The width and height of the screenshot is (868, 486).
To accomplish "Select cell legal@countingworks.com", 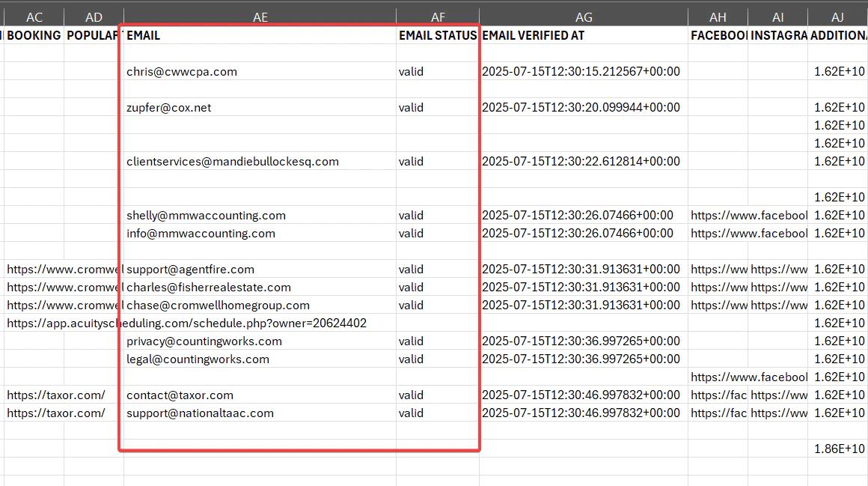I will click(x=260, y=359).
